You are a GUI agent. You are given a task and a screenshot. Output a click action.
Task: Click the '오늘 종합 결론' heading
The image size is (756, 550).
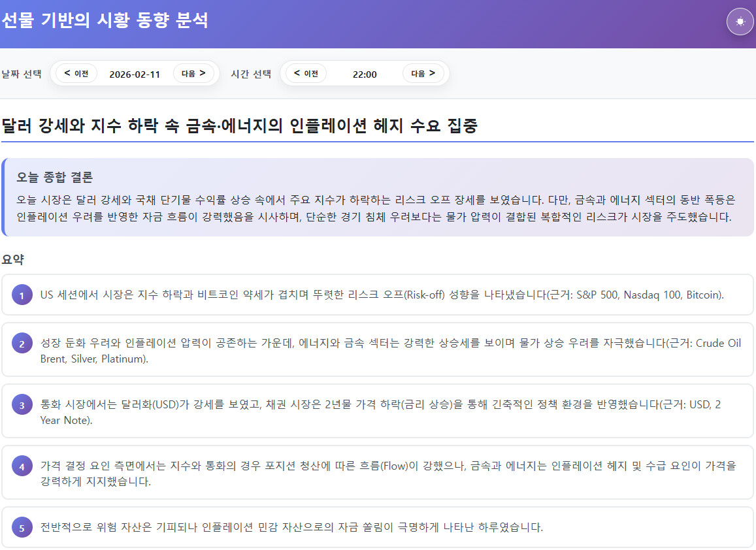(55, 177)
